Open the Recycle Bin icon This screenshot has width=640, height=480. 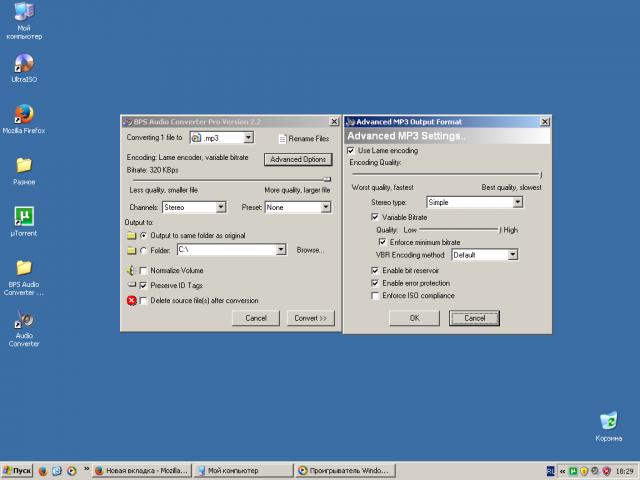click(x=608, y=421)
